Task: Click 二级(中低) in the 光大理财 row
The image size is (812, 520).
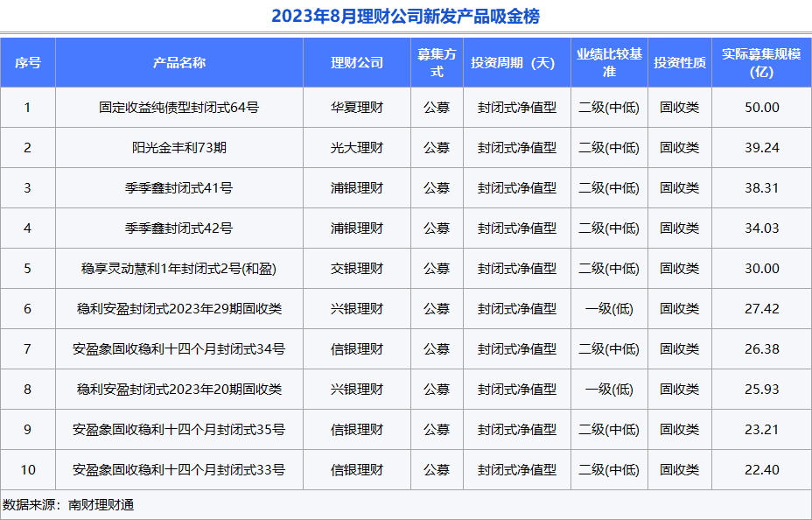Action: [609, 148]
